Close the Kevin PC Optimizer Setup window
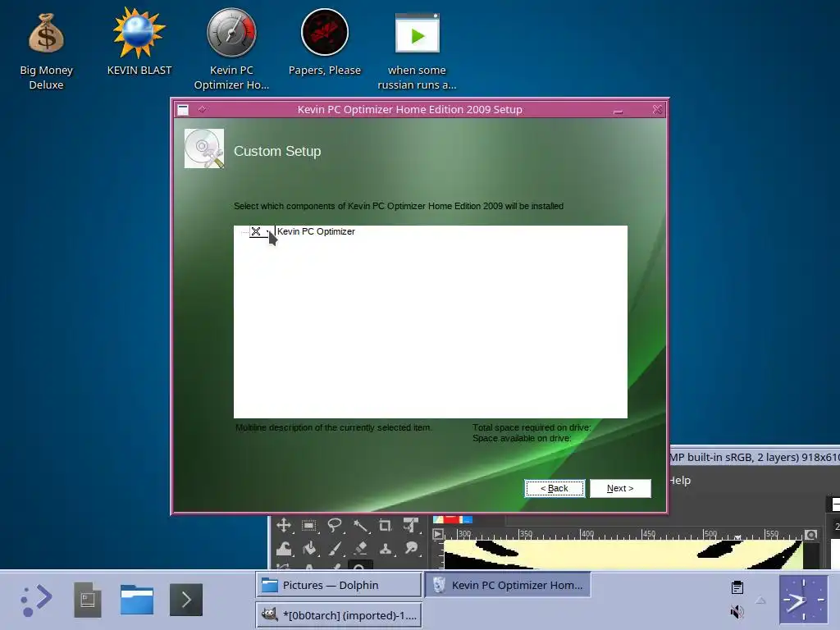The height and width of the screenshot is (630, 840). point(657,110)
